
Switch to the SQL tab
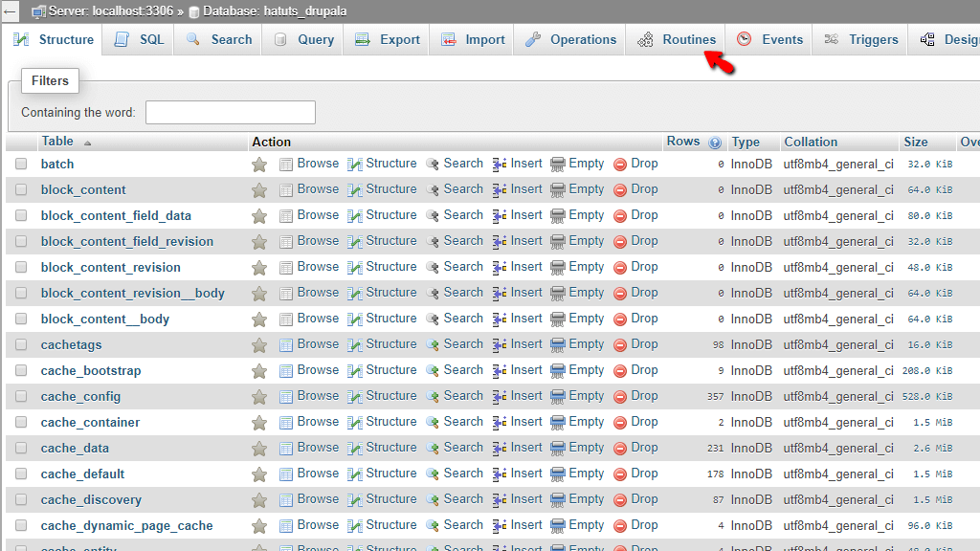coord(139,39)
